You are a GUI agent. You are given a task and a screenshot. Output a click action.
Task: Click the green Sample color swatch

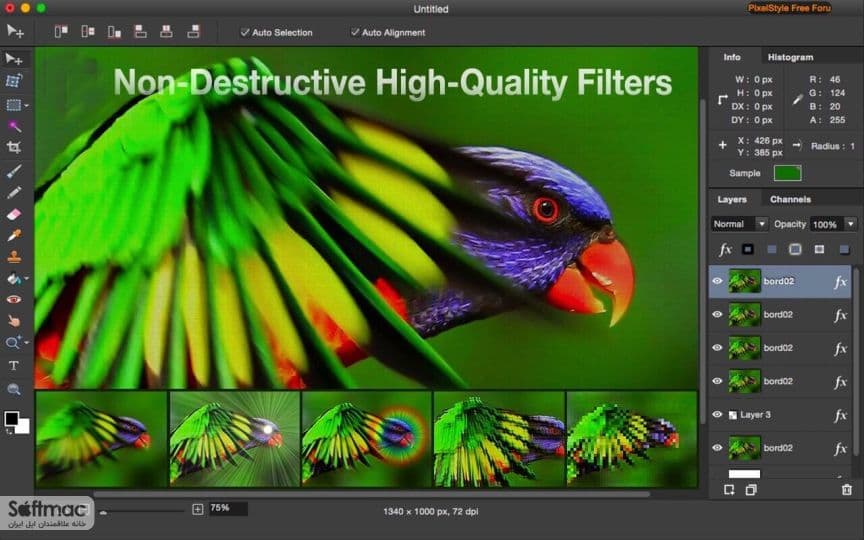point(787,173)
